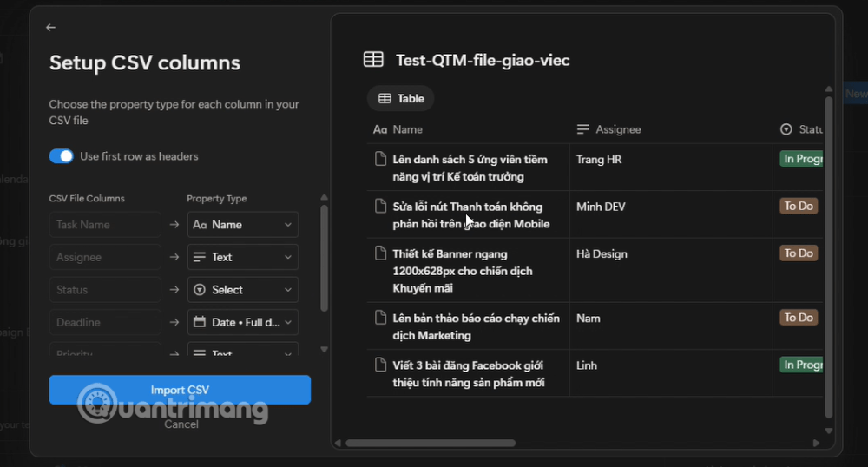
Task: Click preview horizontal scrollbar right arrow
Action: pyautogui.click(x=816, y=443)
